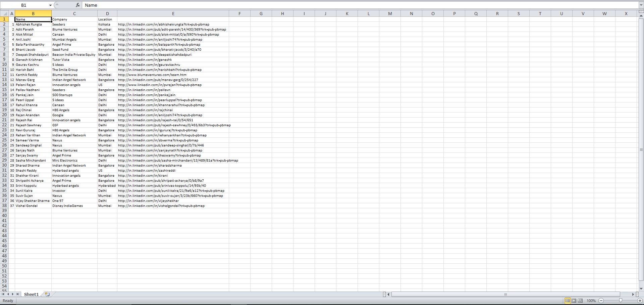The image size is (644, 305).
Task: Click the Ready status bar indicator
Action: (x=8, y=301)
